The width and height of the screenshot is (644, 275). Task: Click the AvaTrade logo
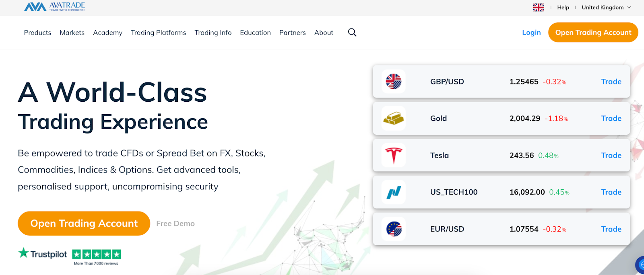54,7
